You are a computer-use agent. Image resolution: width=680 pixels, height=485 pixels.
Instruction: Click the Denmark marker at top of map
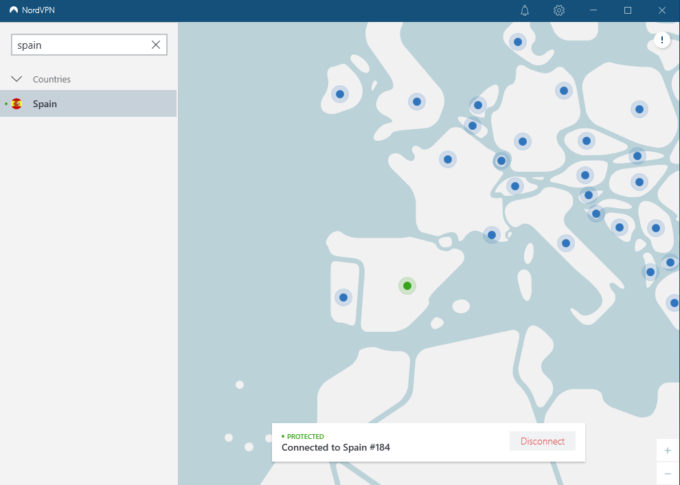[518, 42]
